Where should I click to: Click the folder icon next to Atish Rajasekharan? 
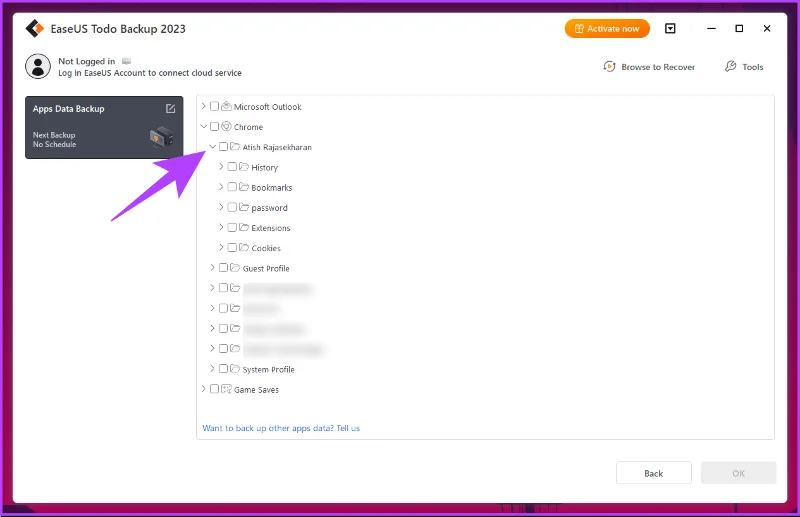click(x=235, y=146)
